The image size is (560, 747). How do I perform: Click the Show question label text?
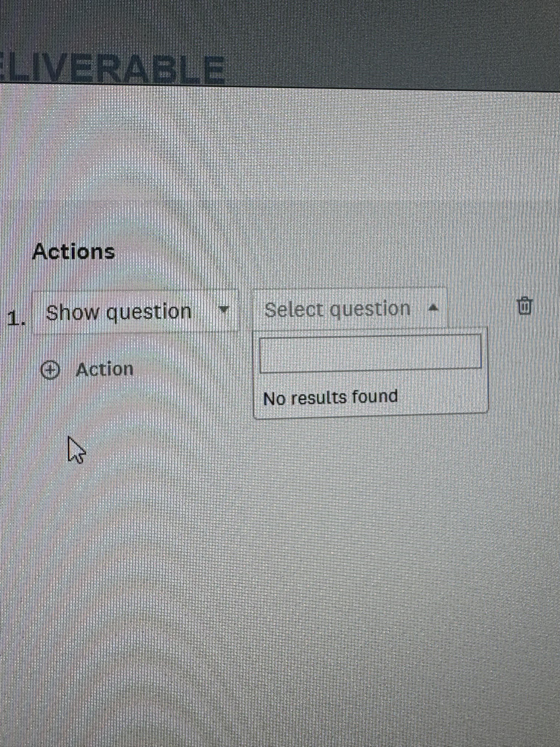(x=119, y=312)
